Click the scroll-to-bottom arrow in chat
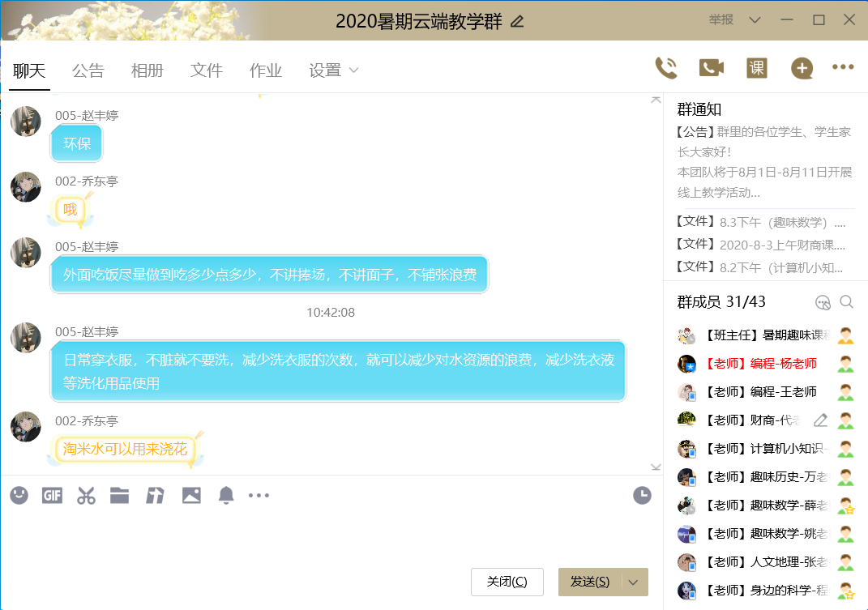 [656, 467]
